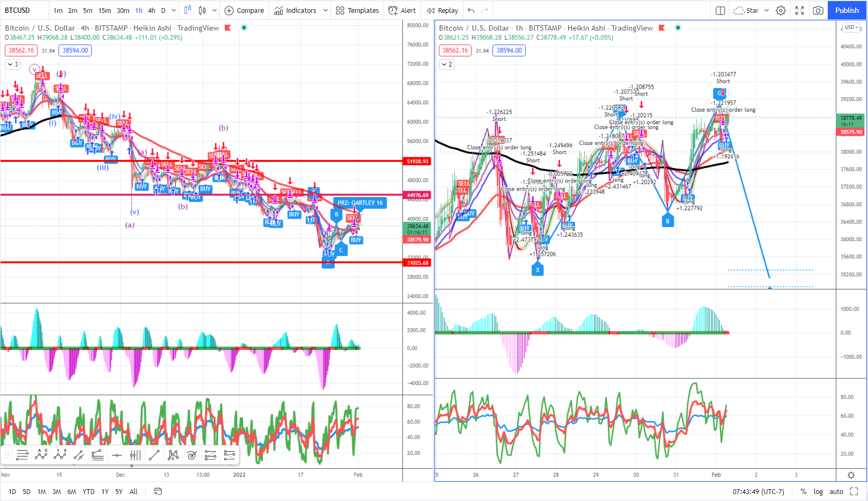Screen dimensions: 868x501
Task: Click the Publish button
Action: tap(847, 10)
